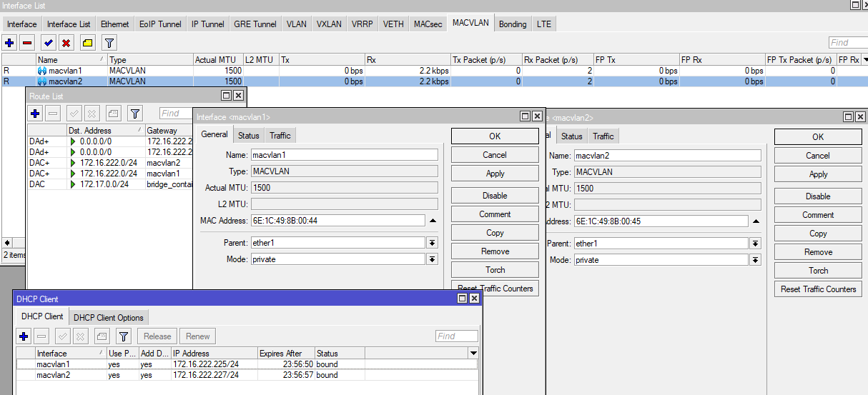Screen dimensions: 868x395
Task: Click remove icon in Route List toolbar
Action: point(54,113)
